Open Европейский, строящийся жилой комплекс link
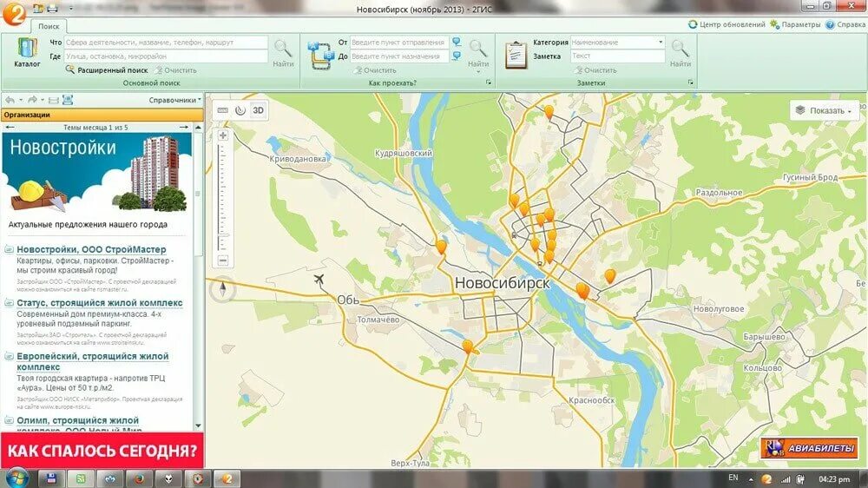This screenshot has width=868, height=488. click(x=93, y=361)
